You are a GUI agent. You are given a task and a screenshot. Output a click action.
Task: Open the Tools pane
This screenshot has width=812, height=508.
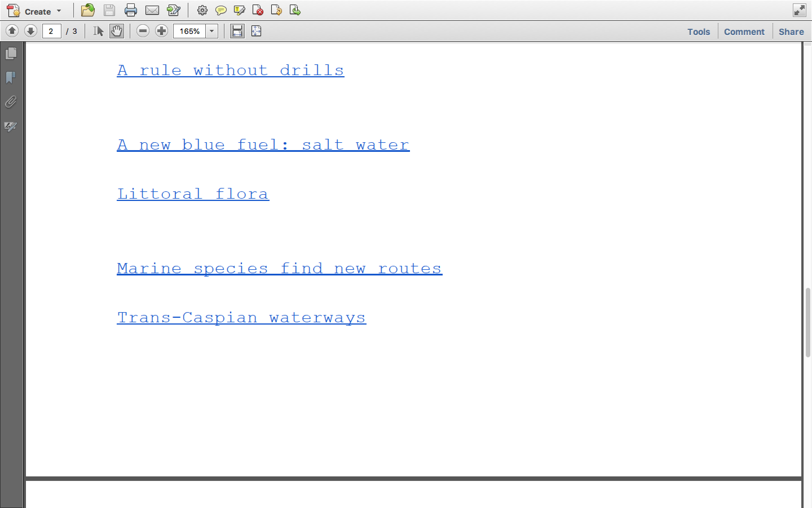coord(699,32)
